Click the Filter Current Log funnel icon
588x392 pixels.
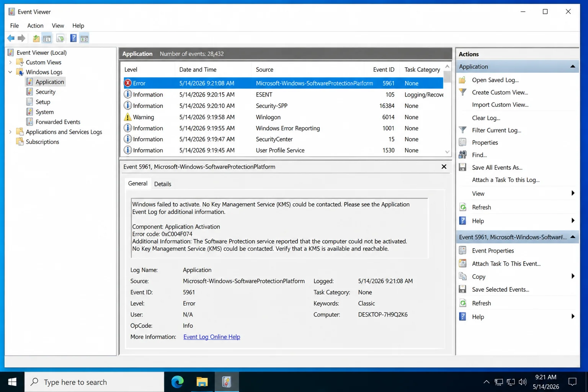(x=462, y=130)
